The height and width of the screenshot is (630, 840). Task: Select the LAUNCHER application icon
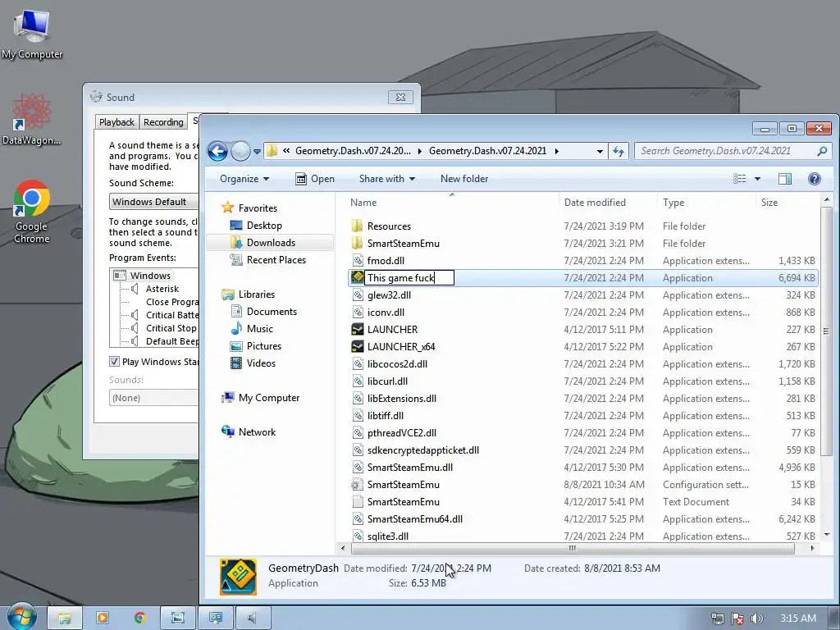(358, 330)
